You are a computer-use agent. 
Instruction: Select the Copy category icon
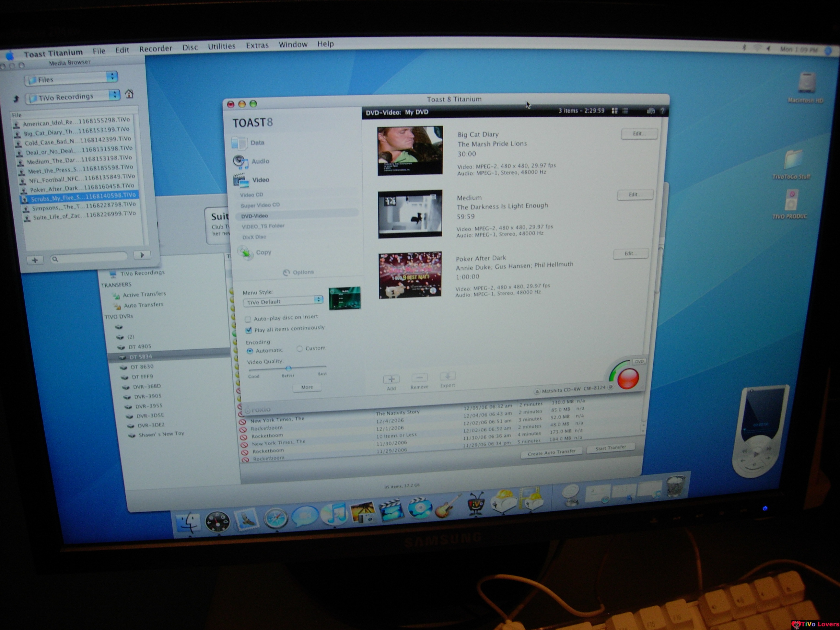point(246,252)
